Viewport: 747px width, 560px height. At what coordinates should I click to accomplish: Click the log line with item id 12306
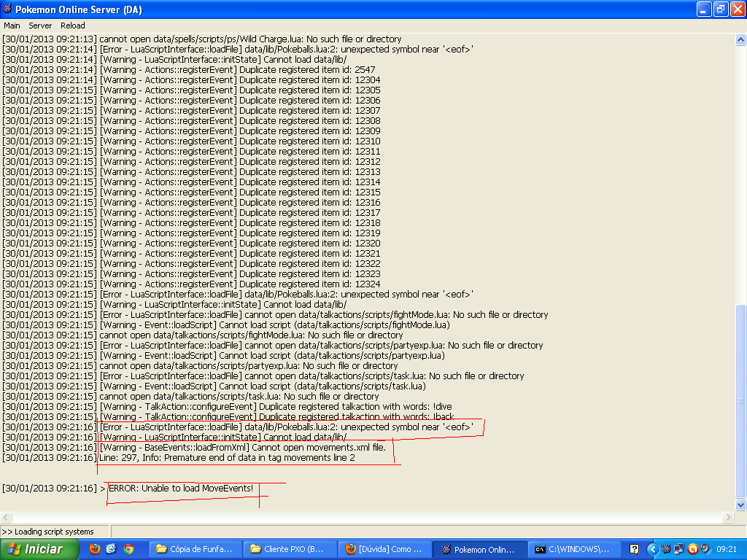pyautogui.click(x=192, y=101)
